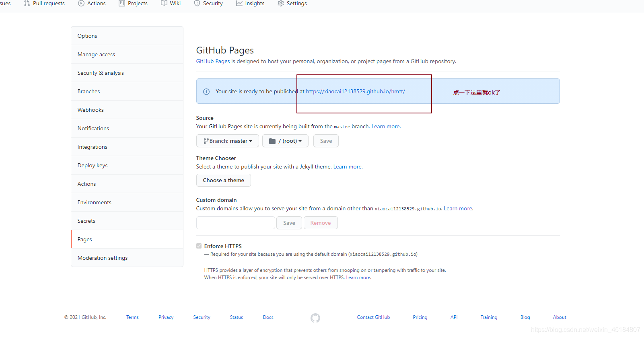Image resolution: width=644 pixels, height=337 pixels.
Task: Click the Pull requests icon
Action: (x=27, y=3)
